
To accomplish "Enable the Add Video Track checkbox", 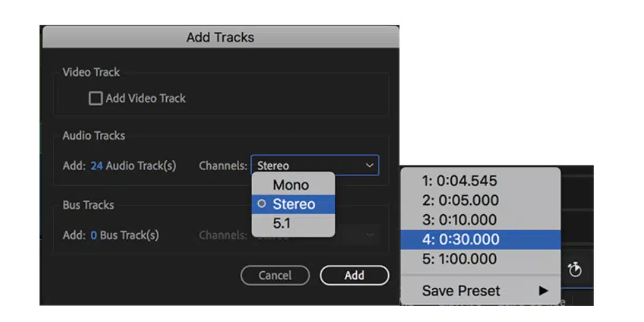I will click(x=96, y=99).
